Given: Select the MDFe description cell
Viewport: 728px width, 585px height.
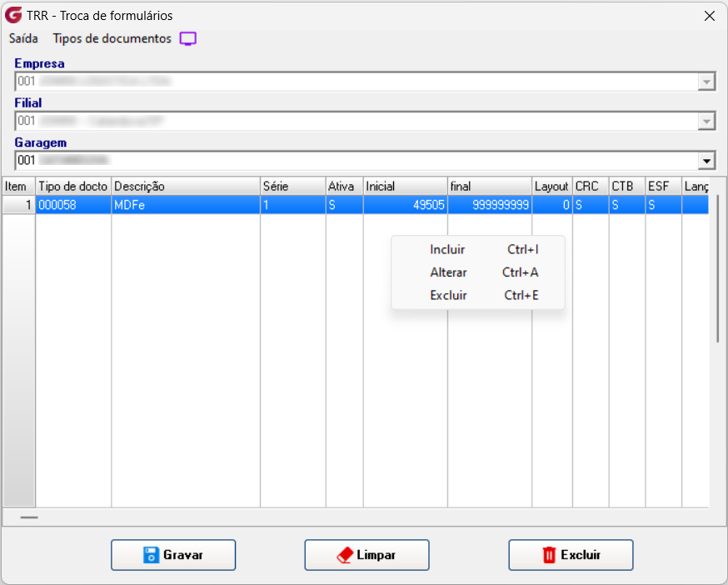Looking at the screenshot, I should 186,205.
